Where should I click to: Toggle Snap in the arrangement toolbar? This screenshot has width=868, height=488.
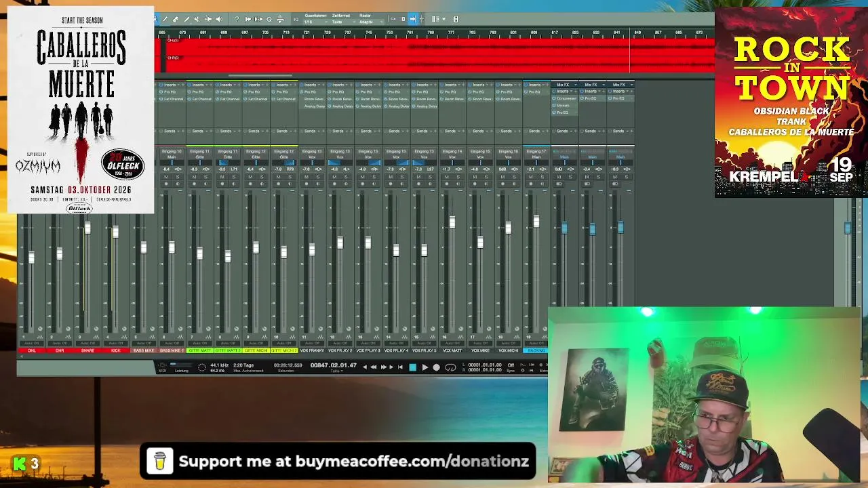point(412,19)
